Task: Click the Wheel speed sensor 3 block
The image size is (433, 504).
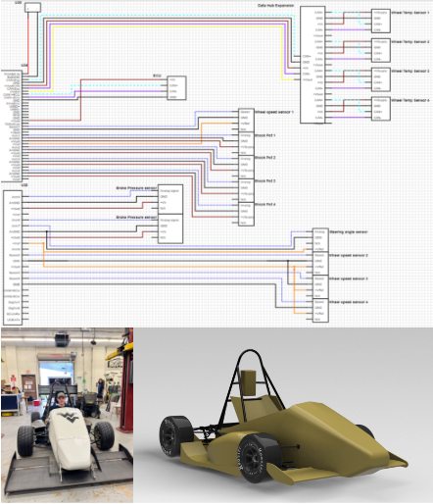Action: [320, 287]
